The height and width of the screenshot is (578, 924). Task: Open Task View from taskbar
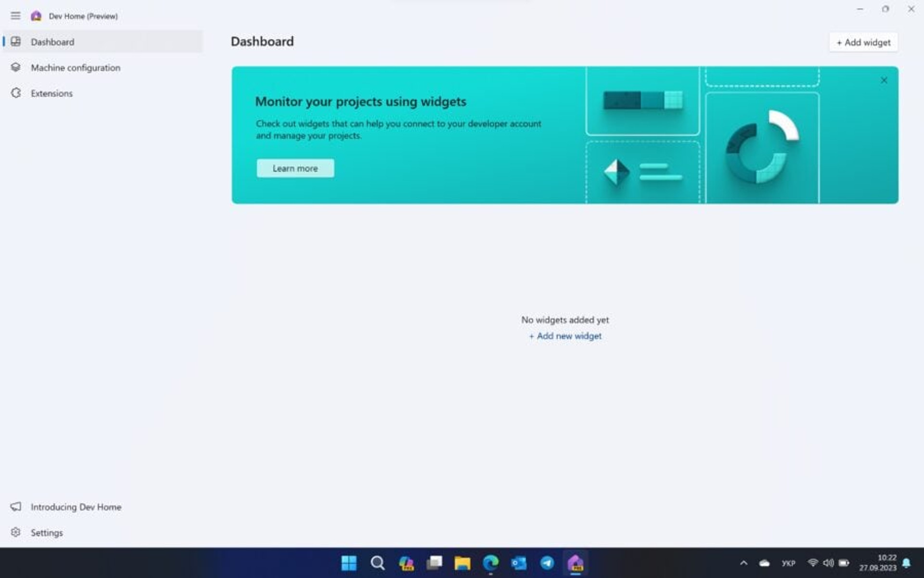434,563
